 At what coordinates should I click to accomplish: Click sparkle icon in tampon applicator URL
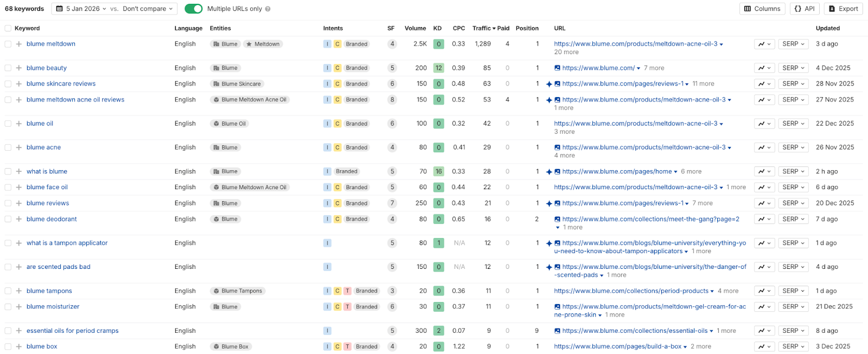[549, 243]
